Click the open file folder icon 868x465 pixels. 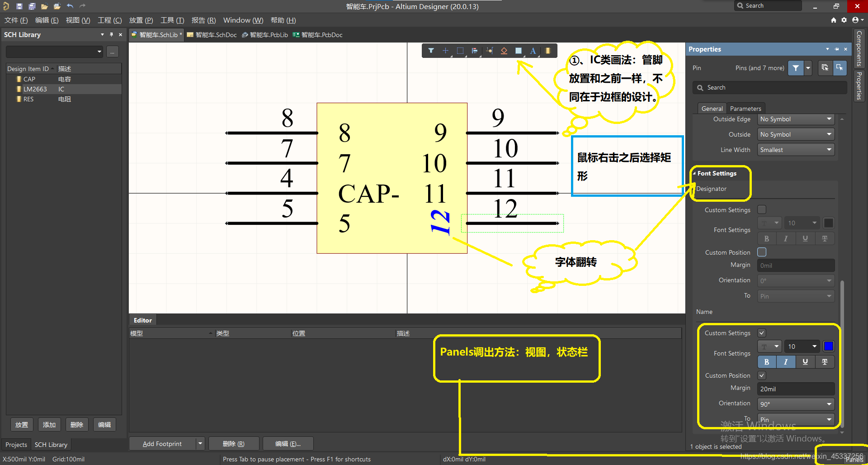[x=44, y=6]
